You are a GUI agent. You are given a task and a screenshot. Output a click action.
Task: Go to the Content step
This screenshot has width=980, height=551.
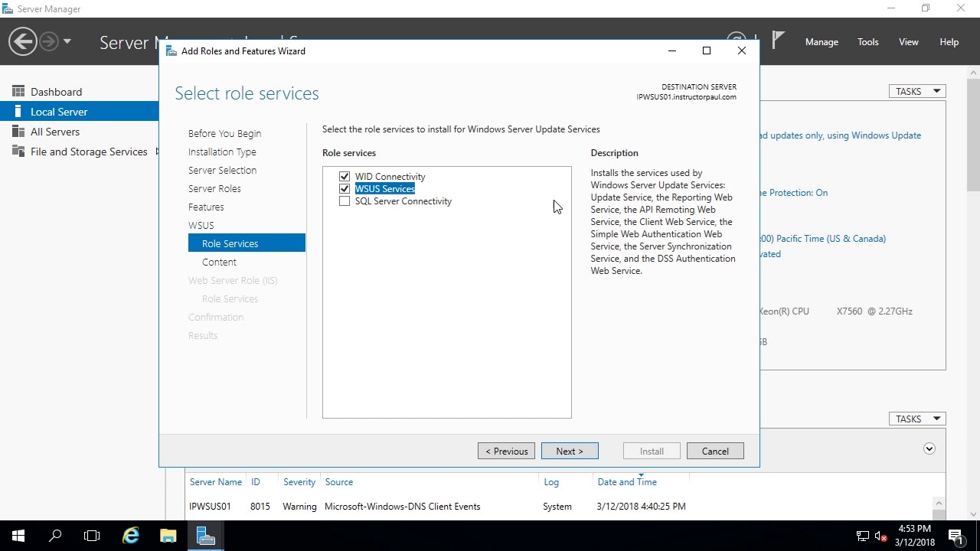tap(219, 262)
